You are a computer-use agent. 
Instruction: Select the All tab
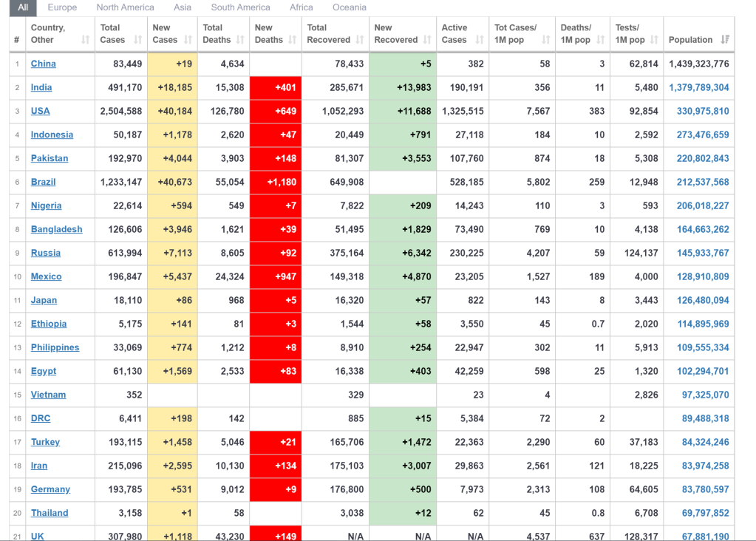tap(23, 7)
